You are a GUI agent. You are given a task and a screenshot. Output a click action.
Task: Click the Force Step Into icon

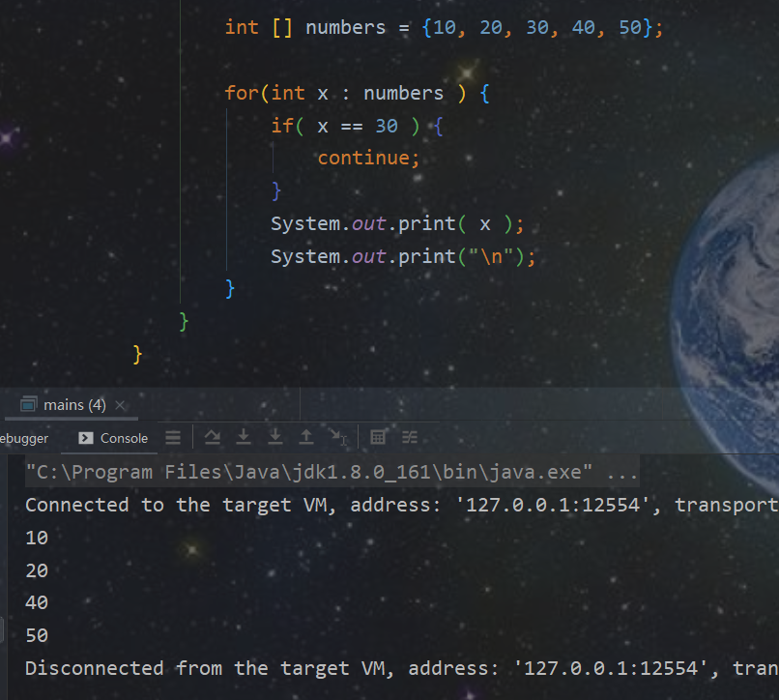[275, 437]
